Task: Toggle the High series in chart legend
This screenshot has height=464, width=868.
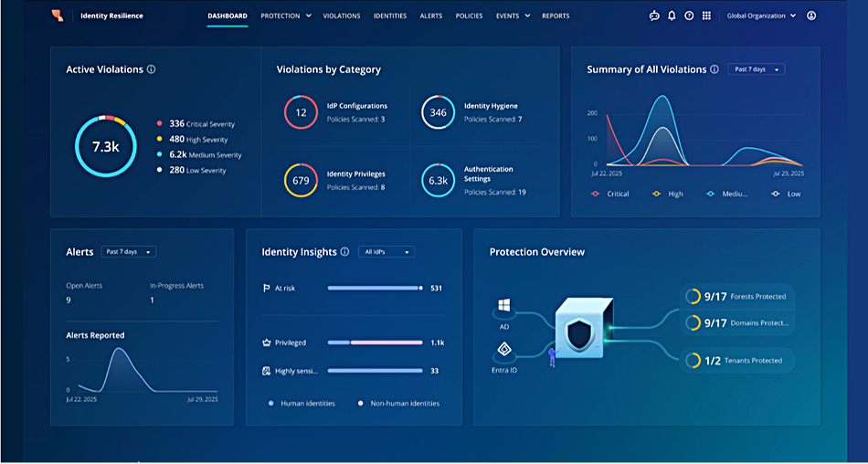Action: tap(670, 194)
